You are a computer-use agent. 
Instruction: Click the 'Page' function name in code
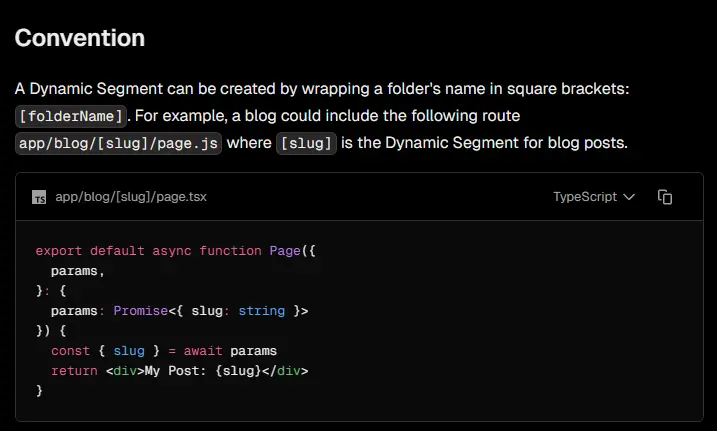[x=285, y=251]
